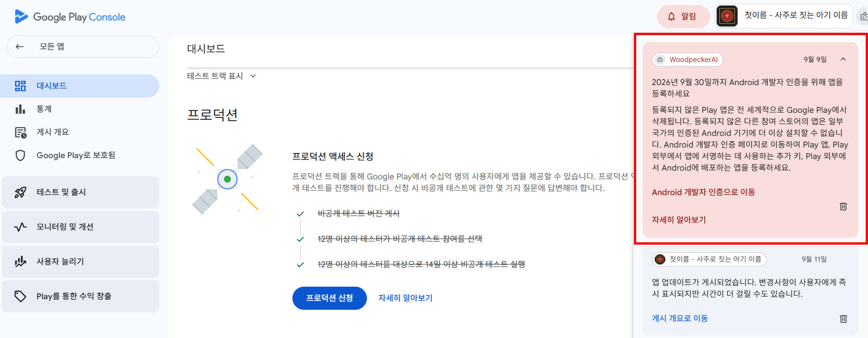Click the 프로덕션 액세스 신청 heading

tap(333, 157)
